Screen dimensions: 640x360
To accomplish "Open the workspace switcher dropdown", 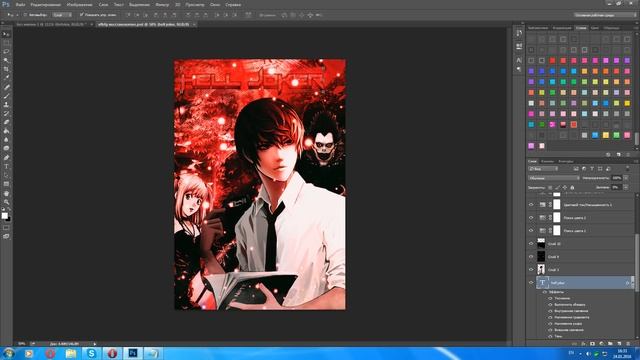I will pos(604,15).
